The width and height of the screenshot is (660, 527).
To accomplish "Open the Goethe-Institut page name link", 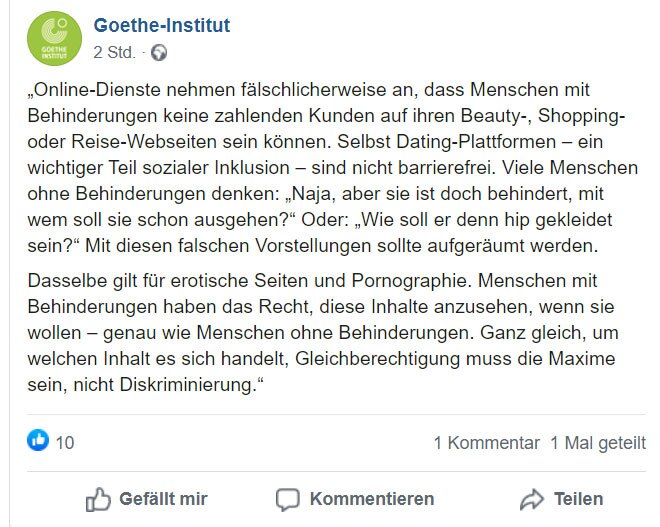I will pos(161,25).
